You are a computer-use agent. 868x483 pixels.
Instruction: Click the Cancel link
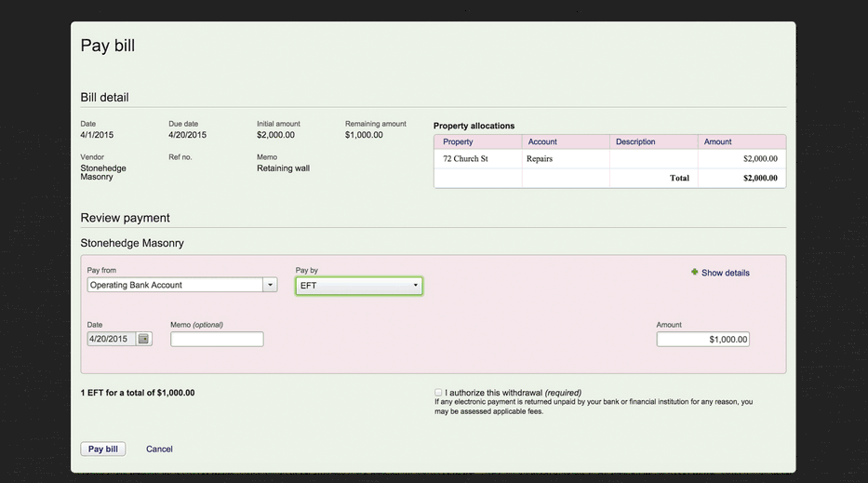tap(159, 449)
